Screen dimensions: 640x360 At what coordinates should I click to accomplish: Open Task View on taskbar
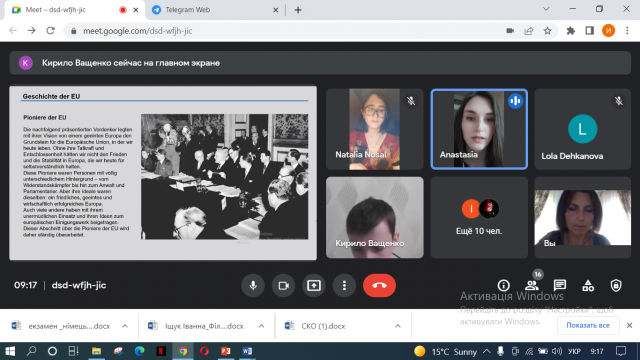point(73,351)
